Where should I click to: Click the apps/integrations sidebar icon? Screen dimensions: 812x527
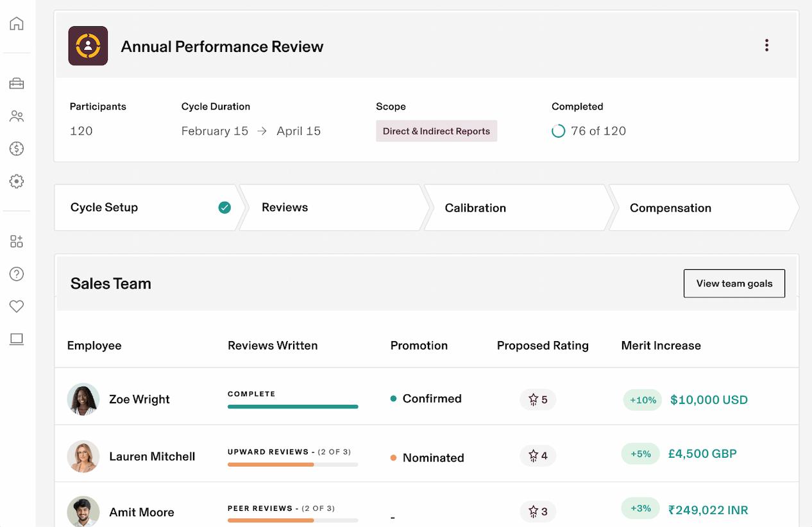point(17,241)
